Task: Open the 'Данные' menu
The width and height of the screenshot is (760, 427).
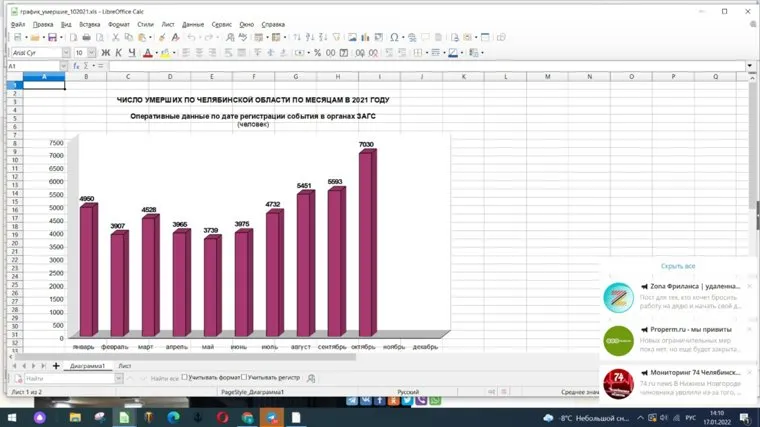Action: click(x=193, y=23)
